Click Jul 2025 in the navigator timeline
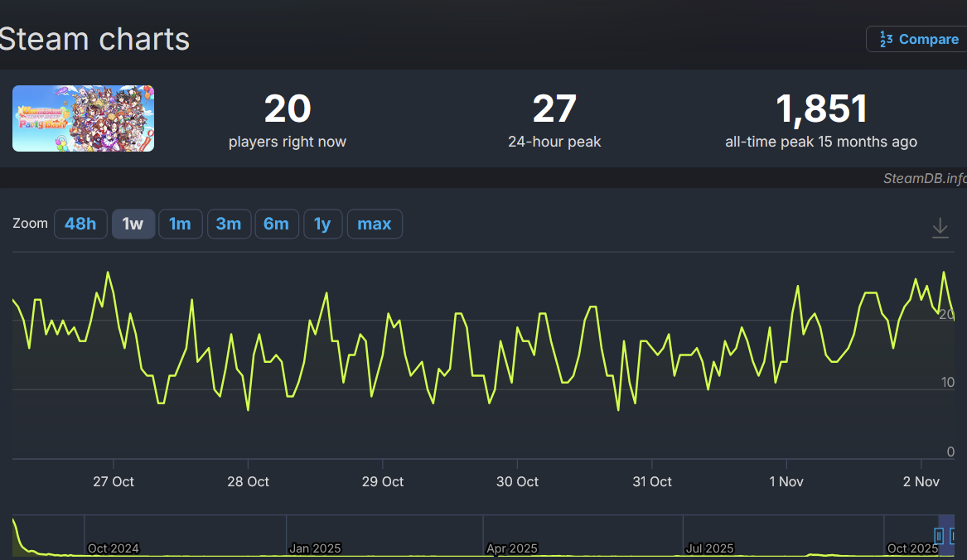This screenshot has height=560, width=967. pyautogui.click(x=710, y=548)
